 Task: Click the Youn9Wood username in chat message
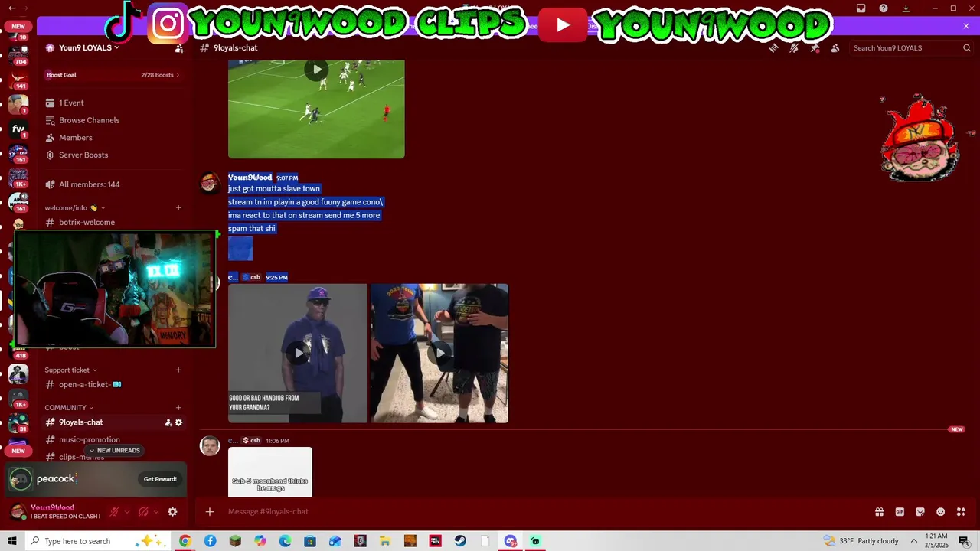click(250, 178)
